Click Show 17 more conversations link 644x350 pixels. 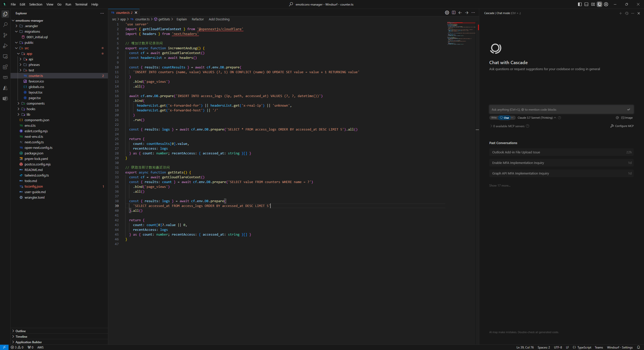(x=500, y=186)
